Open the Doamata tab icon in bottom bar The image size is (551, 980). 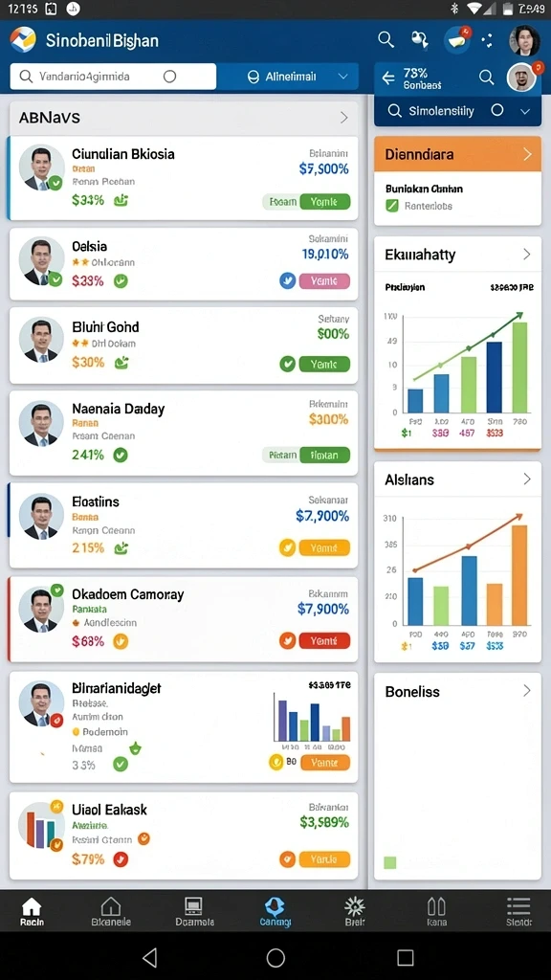(x=193, y=911)
